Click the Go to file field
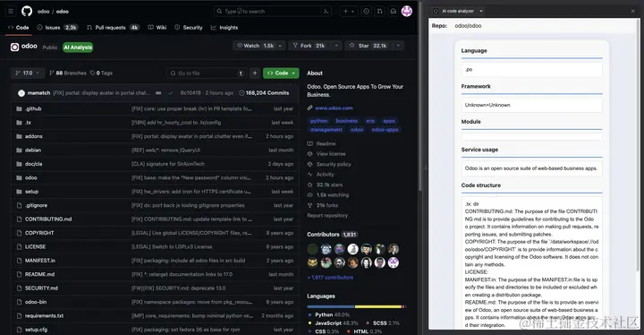 [207, 73]
